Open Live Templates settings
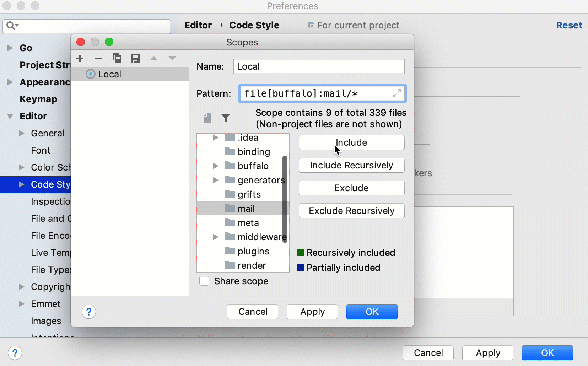Screen dimensions: 588x366 (51, 253)
